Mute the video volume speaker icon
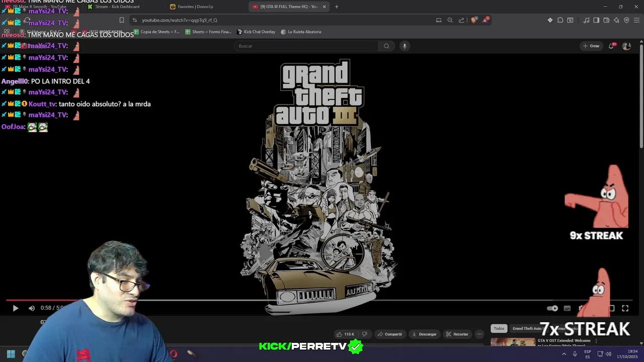The height and width of the screenshot is (362, 644). [32, 308]
